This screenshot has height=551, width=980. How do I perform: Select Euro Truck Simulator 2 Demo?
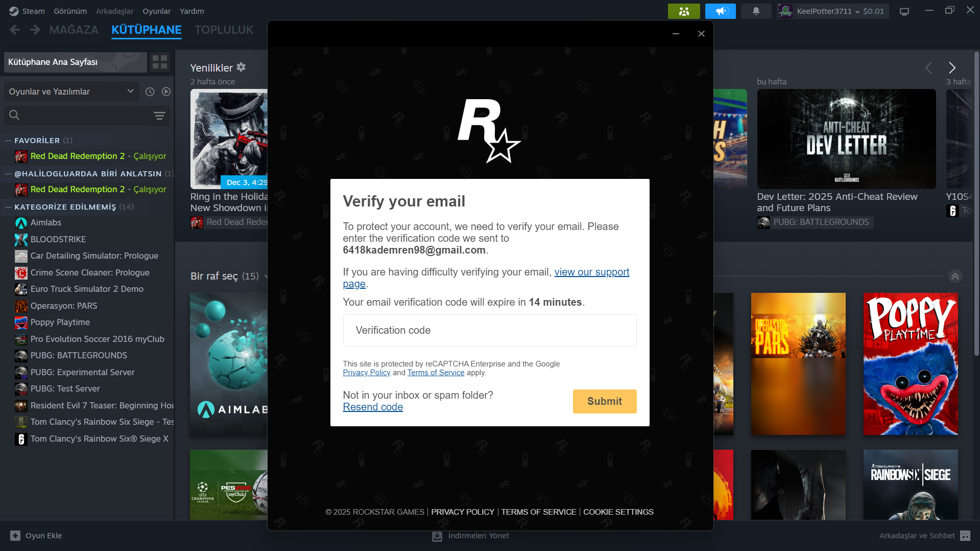click(87, 289)
